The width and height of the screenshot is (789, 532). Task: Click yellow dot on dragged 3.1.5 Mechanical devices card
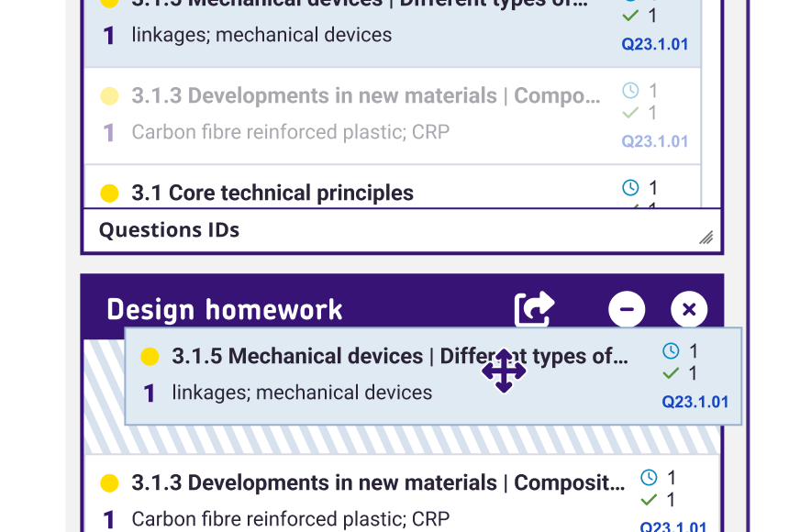(150, 357)
